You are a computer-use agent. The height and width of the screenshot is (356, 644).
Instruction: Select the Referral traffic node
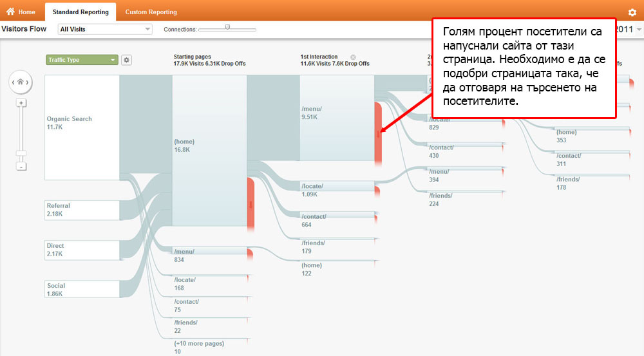pyautogui.click(x=82, y=210)
